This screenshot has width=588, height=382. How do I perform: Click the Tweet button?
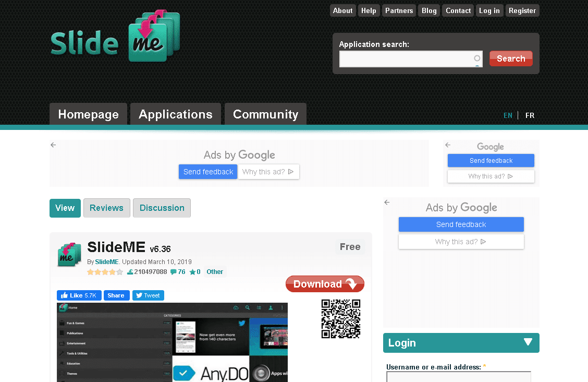148,295
